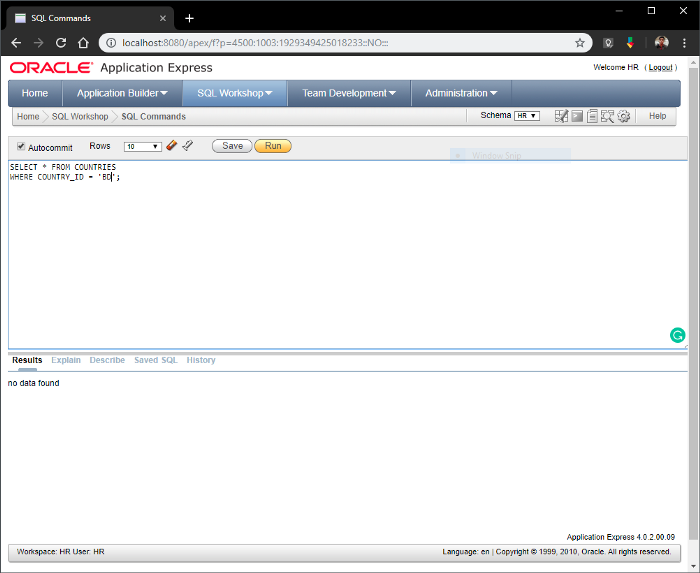Click the 'Workspace: HR User: HR' footer text
The height and width of the screenshot is (573, 700).
point(61,552)
